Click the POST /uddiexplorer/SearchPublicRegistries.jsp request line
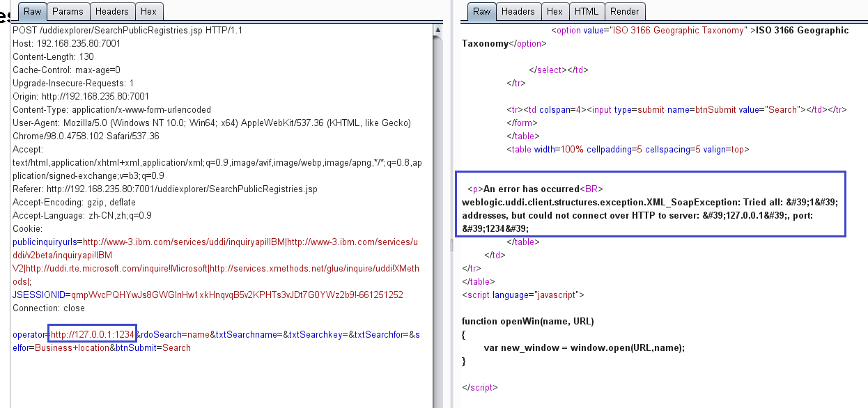This screenshot has width=868, height=408. click(x=127, y=31)
